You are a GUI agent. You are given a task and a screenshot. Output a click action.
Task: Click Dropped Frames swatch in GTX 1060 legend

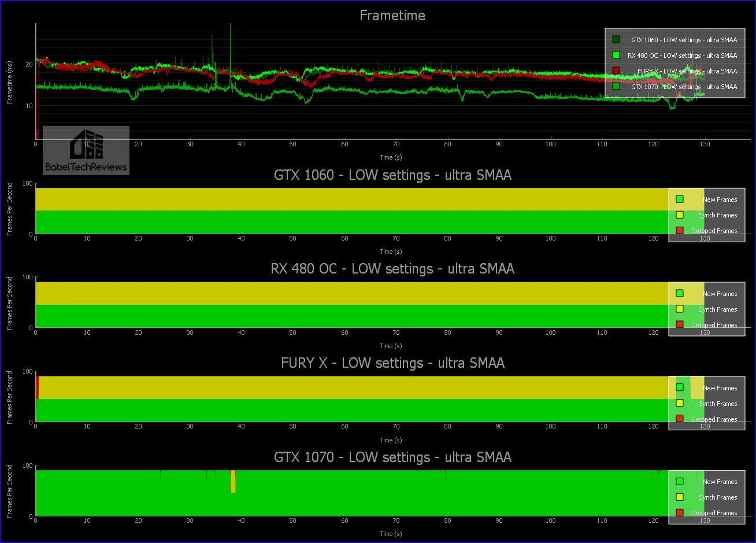pyautogui.click(x=680, y=231)
